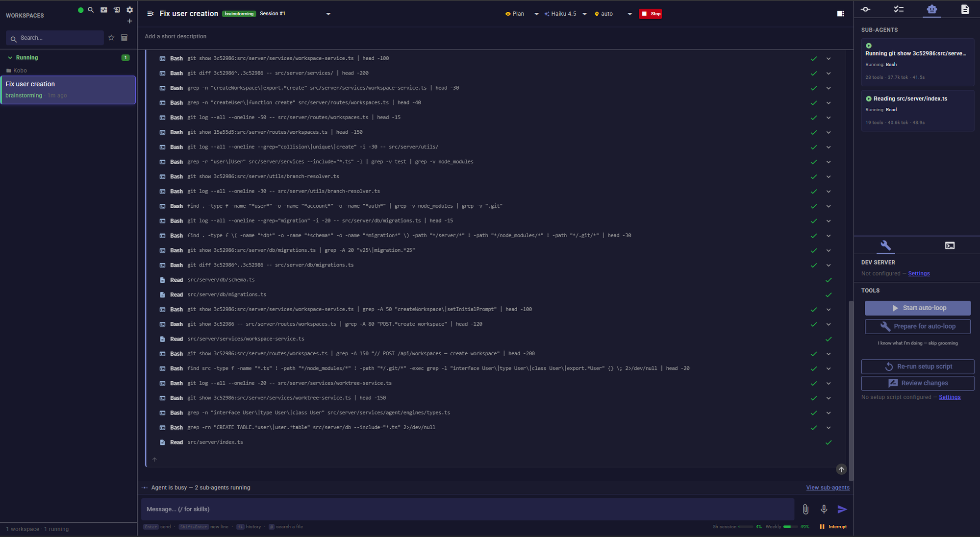The image size is (980, 537).
Task: Open the workspaces settings gear icon
Action: tap(129, 10)
